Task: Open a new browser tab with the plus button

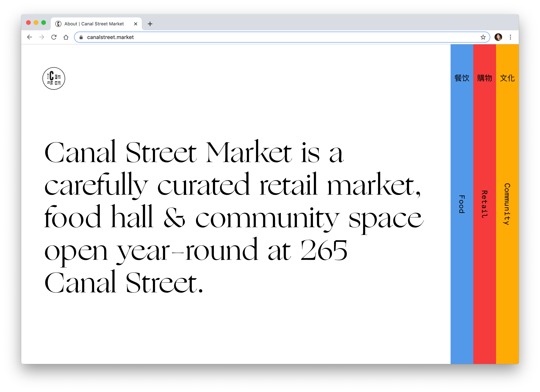Action: point(150,24)
